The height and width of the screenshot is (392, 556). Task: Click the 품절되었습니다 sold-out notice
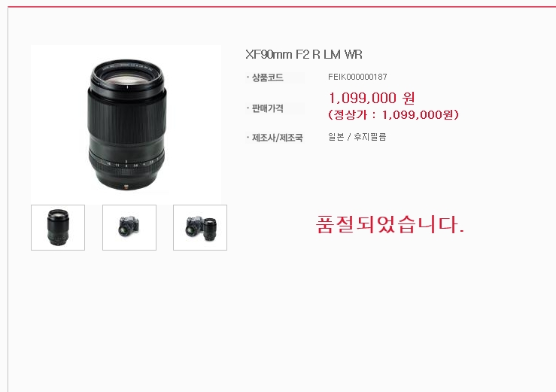390,224
